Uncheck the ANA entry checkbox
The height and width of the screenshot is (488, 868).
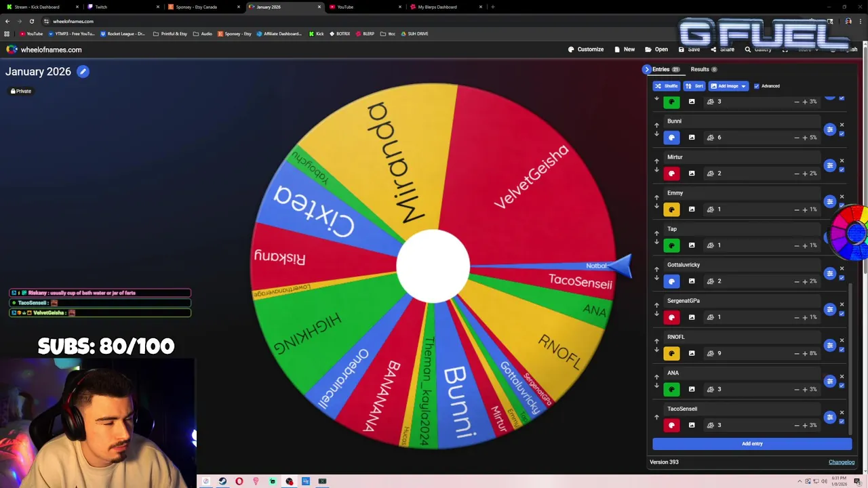tap(842, 385)
